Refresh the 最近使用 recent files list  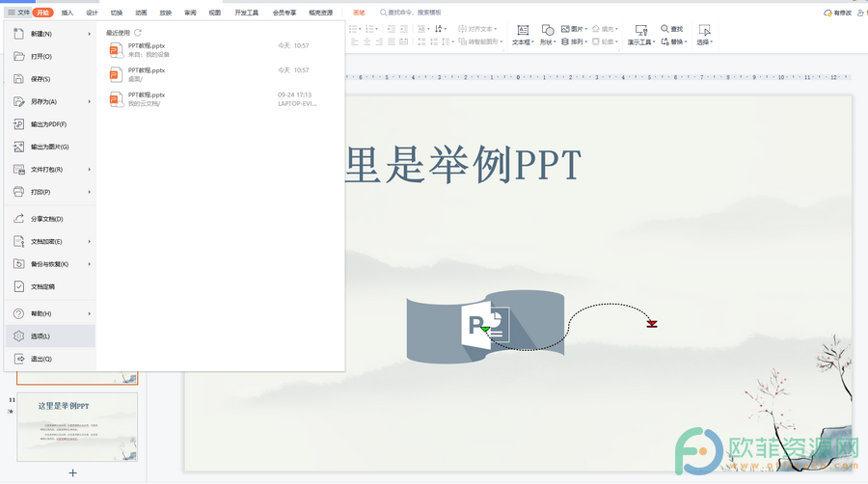click(x=138, y=33)
